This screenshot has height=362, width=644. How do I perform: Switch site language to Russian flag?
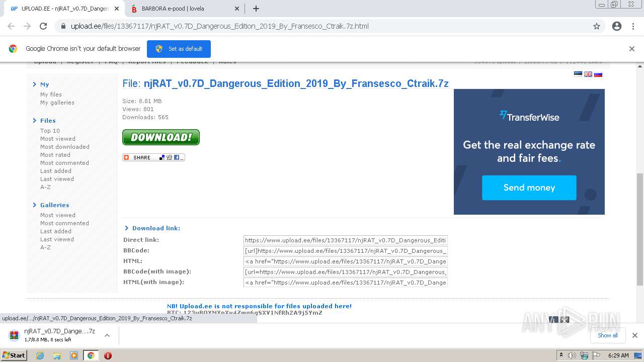tap(598, 74)
